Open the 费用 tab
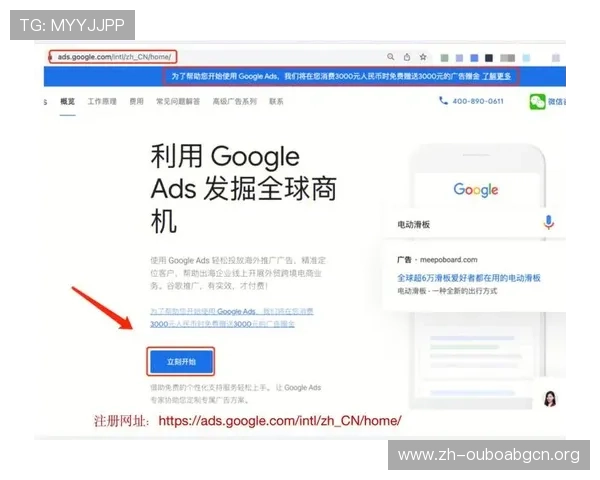The height and width of the screenshot is (480, 600). tap(136, 101)
